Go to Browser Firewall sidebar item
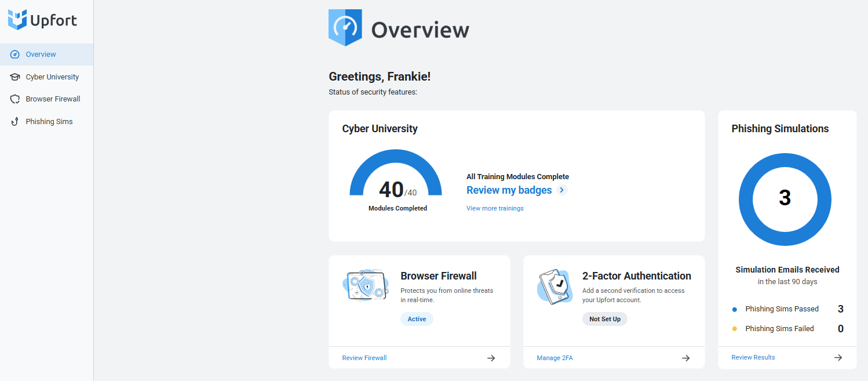Screen dimensions: 868x381 point(46,99)
